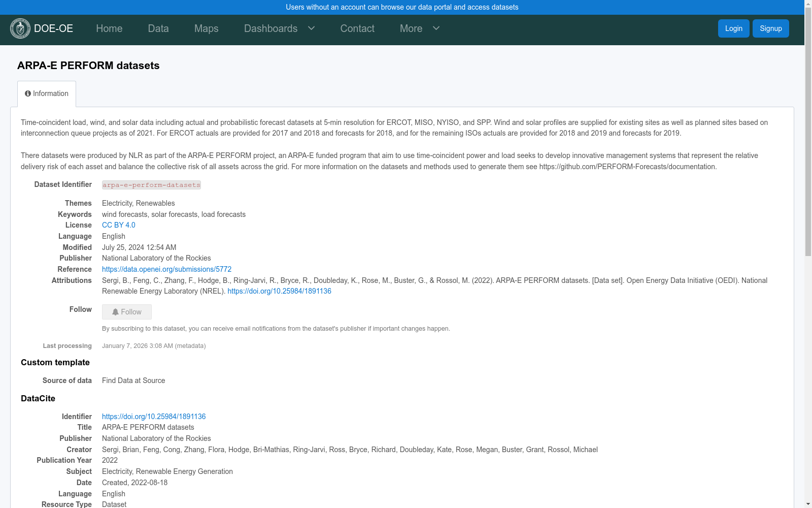The width and height of the screenshot is (812, 508).
Task: Open the CC BY 4.0 license link
Action: (x=119, y=225)
